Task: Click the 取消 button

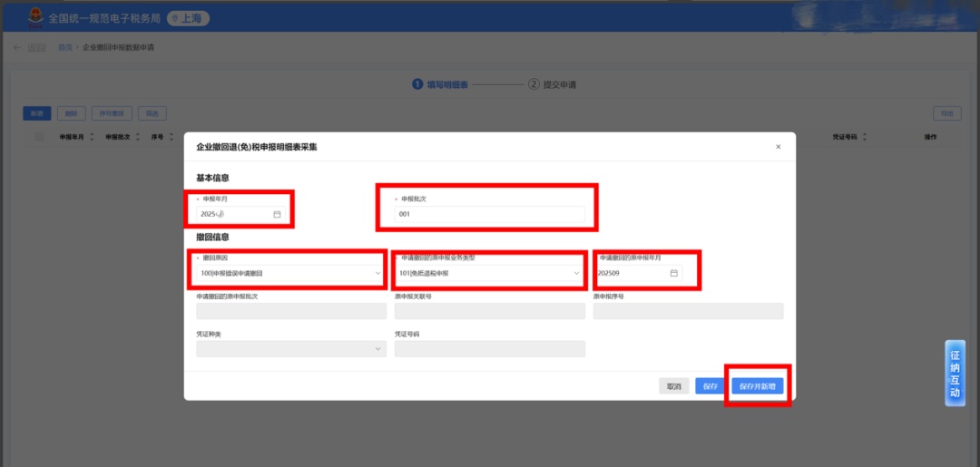Action: (x=674, y=386)
